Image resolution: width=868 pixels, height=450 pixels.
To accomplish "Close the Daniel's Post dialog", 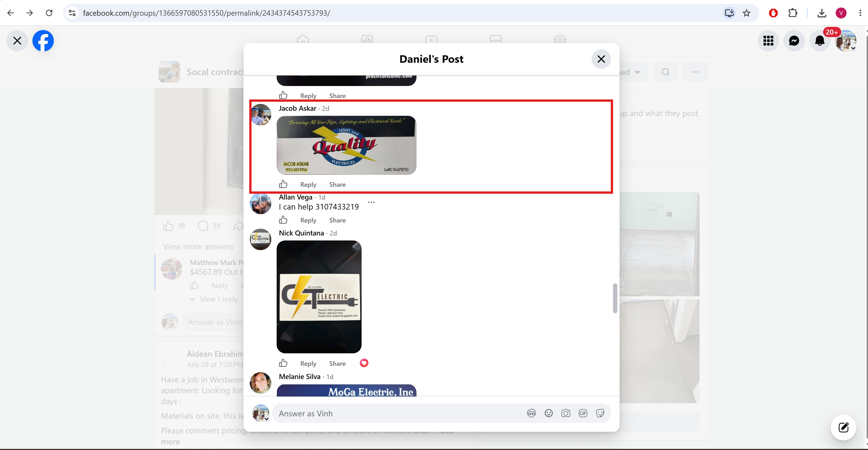I will tap(601, 59).
